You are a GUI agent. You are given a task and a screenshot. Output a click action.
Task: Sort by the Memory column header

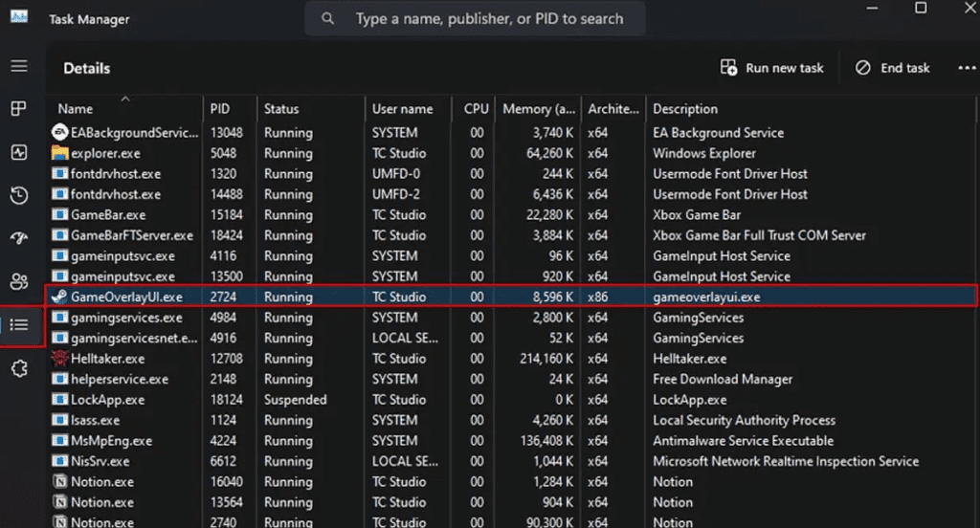[x=539, y=109]
